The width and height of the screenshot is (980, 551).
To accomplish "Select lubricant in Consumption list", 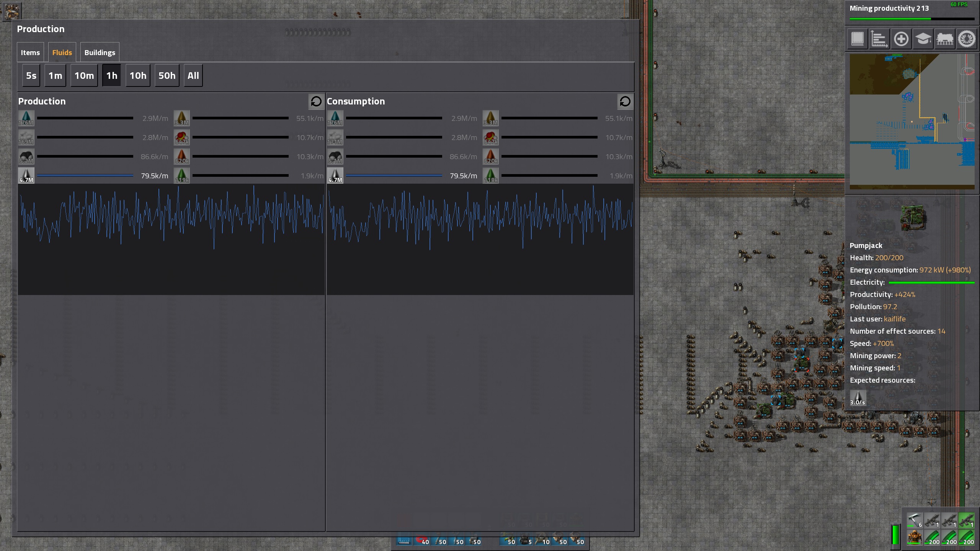I will click(491, 176).
